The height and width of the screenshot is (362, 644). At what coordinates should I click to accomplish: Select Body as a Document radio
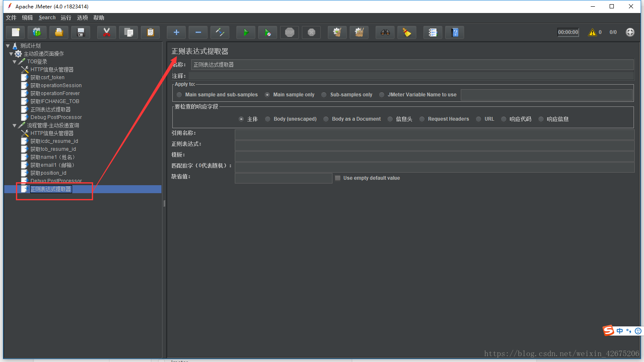[326, 119]
